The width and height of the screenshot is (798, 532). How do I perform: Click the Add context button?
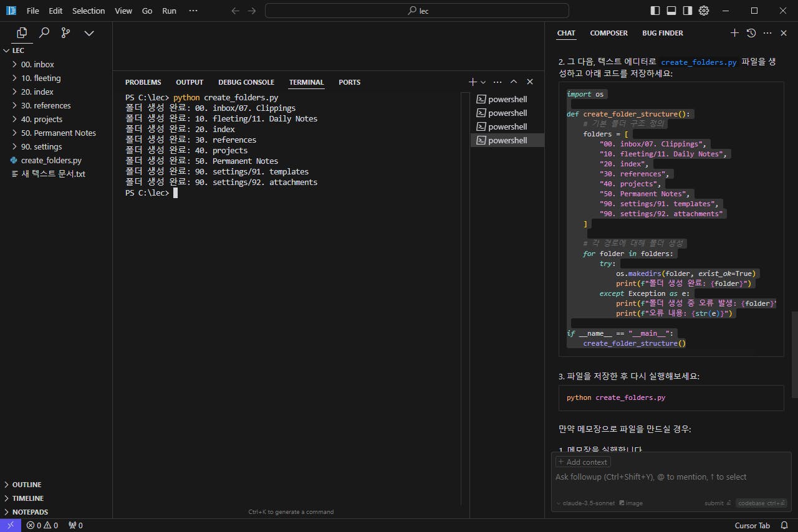click(583, 462)
